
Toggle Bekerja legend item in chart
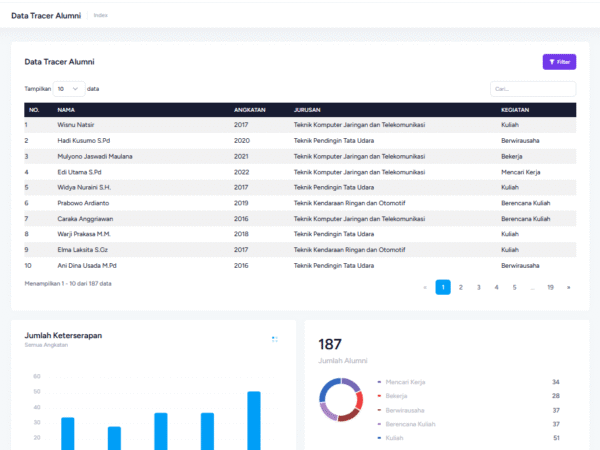[x=396, y=396]
